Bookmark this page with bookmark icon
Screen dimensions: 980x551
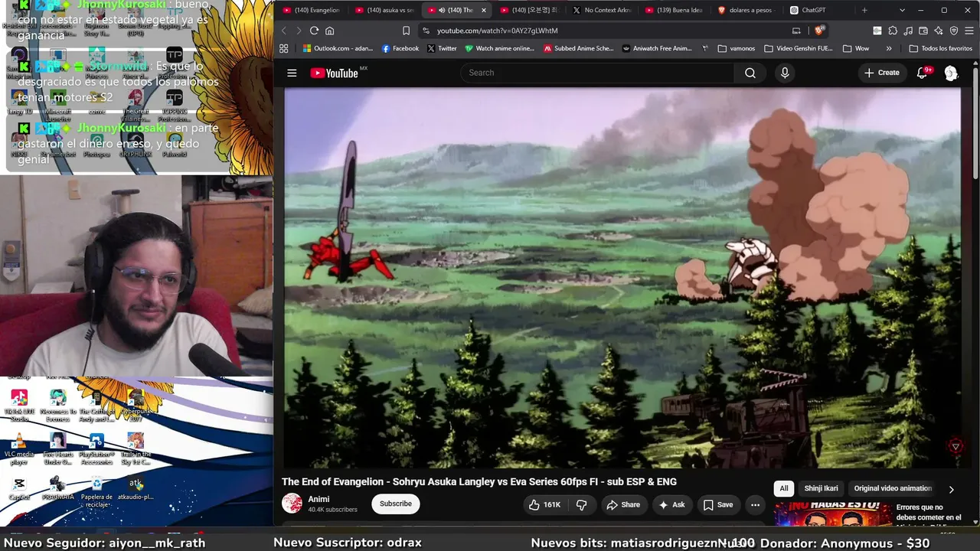click(x=406, y=31)
